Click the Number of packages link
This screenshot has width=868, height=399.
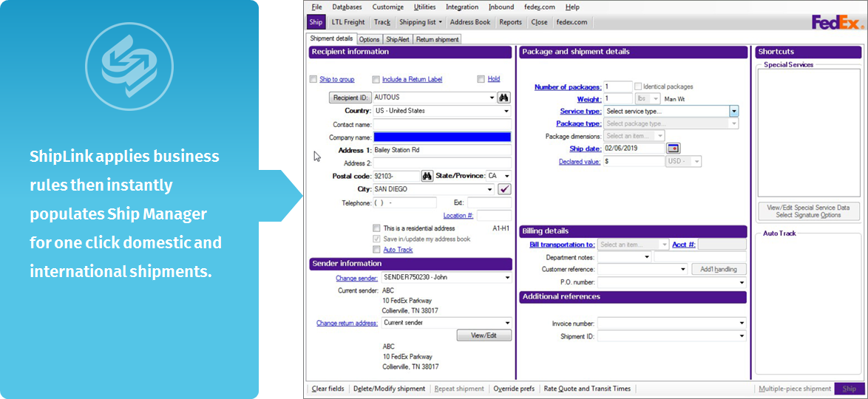coord(567,87)
